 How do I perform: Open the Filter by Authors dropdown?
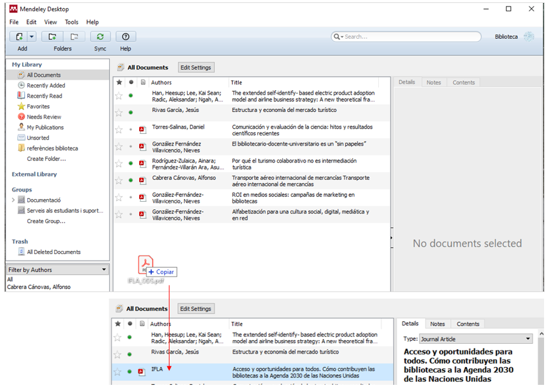click(x=58, y=270)
